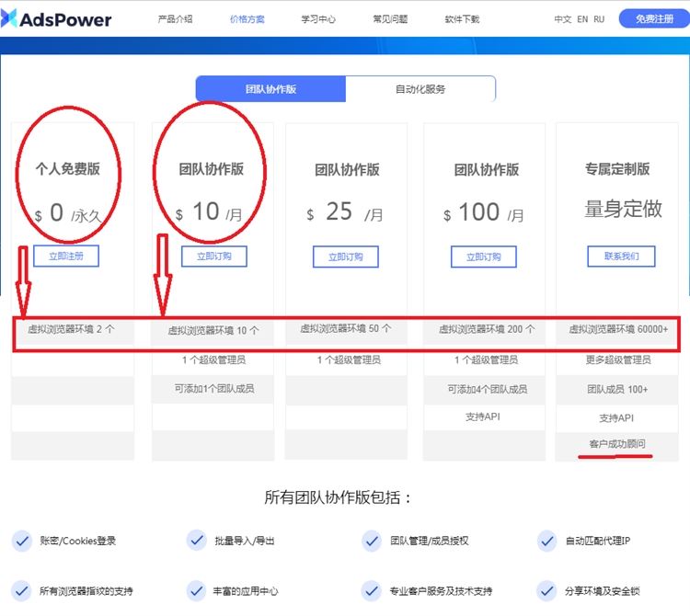Click 支持API in the 专属定制版 column
This screenshot has height=616, width=690.
pyautogui.click(x=616, y=418)
